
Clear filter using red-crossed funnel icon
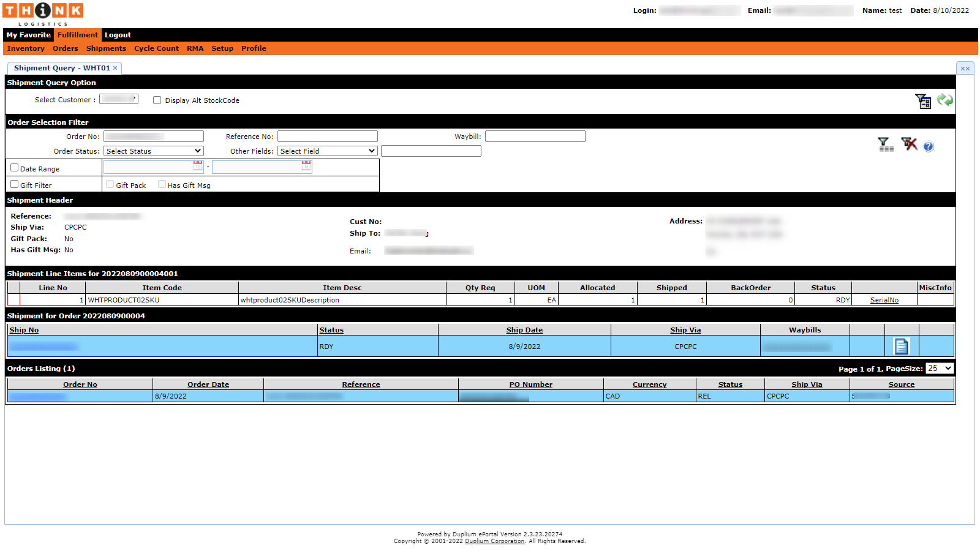coord(909,144)
